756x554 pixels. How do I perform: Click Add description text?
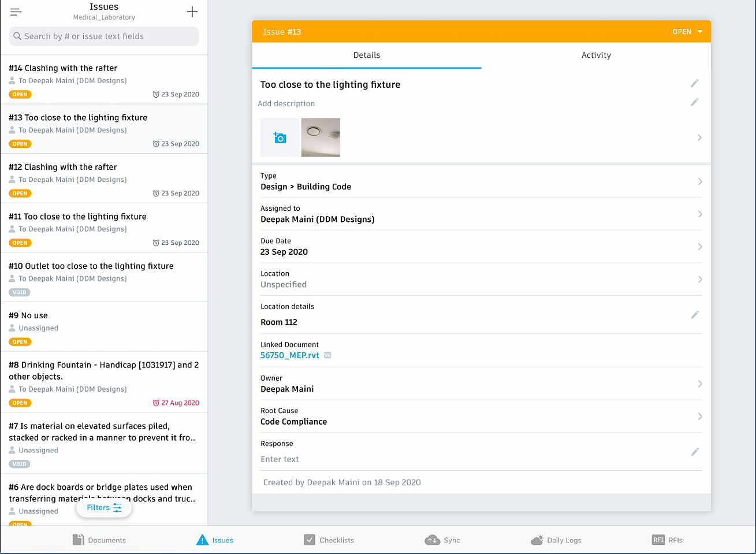[x=286, y=104]
